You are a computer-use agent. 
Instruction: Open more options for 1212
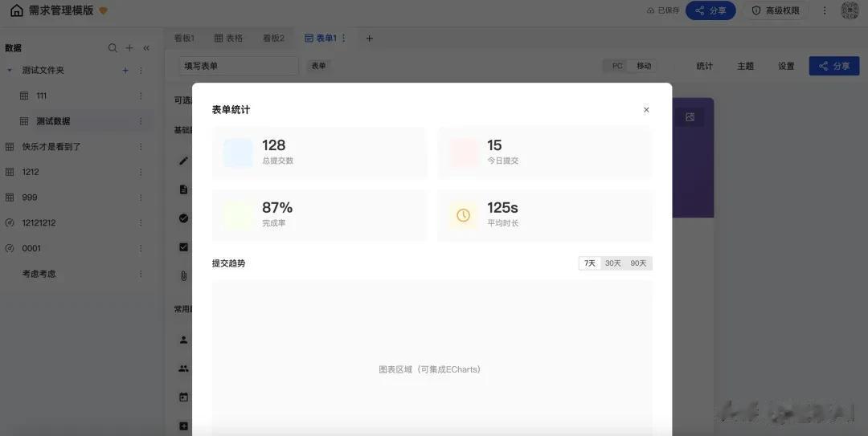141,172
